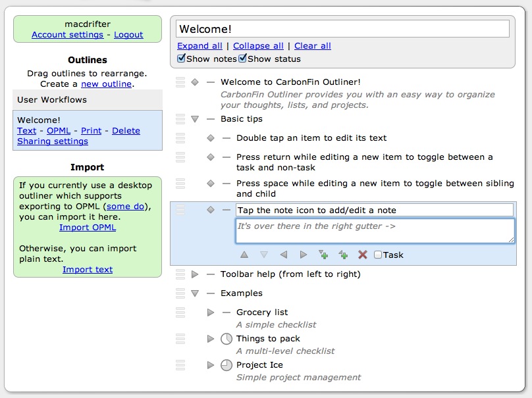Click the Welcome! outline title field
Screen dimensions: 532x398
[x=342, y=29]
